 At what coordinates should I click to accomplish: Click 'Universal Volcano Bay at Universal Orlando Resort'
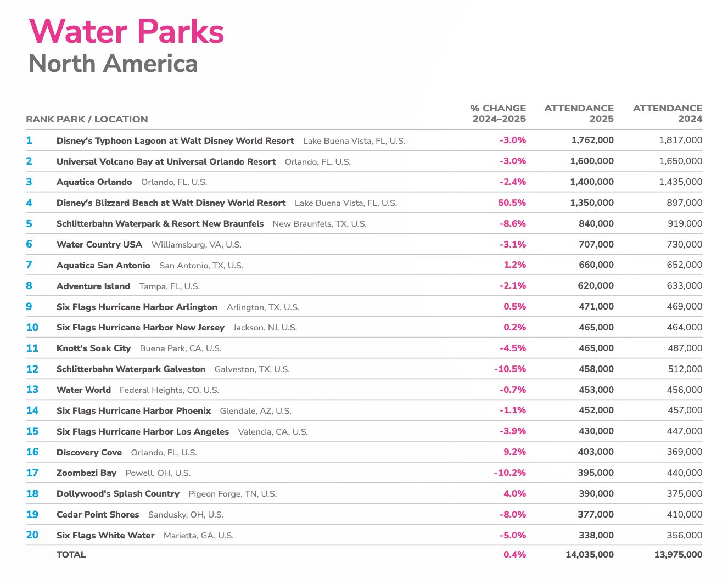click(x=166, y=161)
